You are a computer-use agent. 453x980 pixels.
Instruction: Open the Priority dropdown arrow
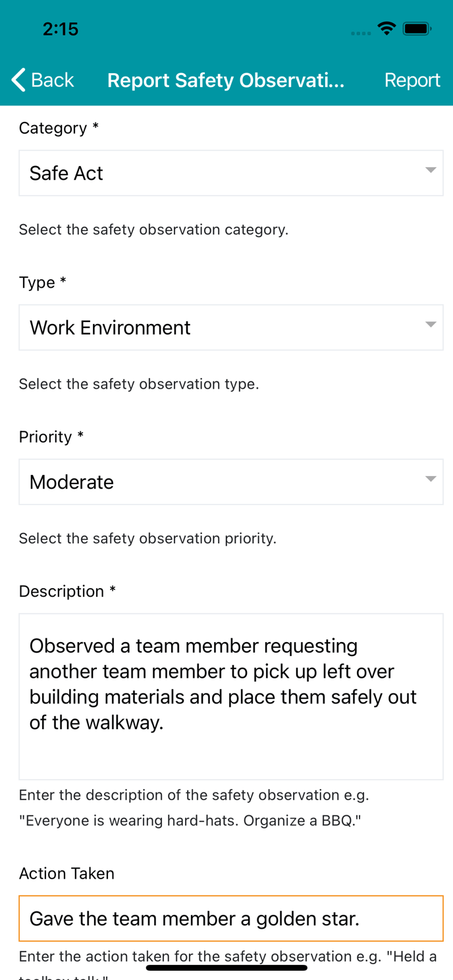[x=431, y=479]
